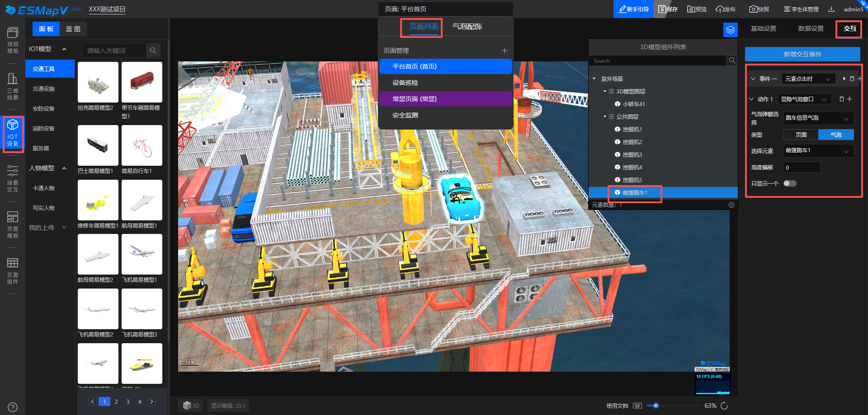Open the 使用文档 link
Screen dimensions: 868x415
[617, 406]
